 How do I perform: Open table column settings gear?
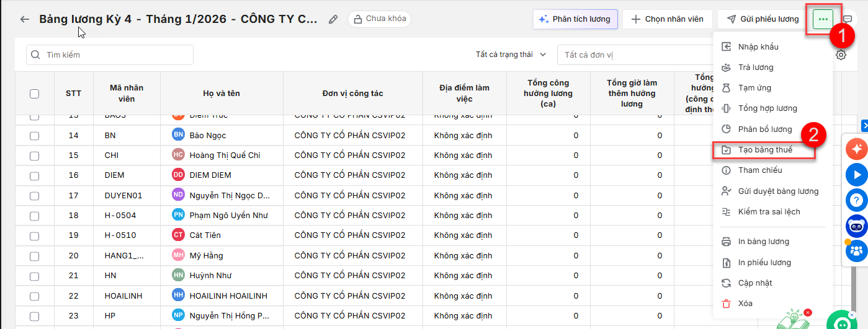pyautogui.click(x=841, y=55)
